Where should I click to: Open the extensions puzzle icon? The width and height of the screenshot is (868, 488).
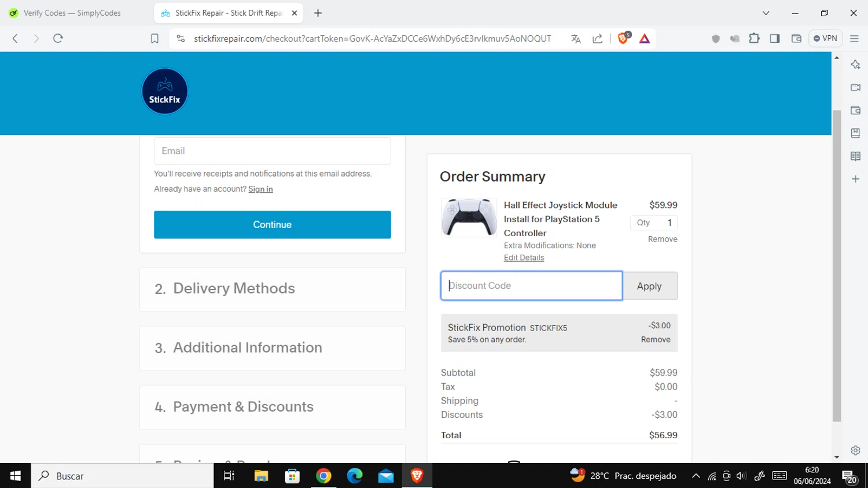click(x=754, y=38)
